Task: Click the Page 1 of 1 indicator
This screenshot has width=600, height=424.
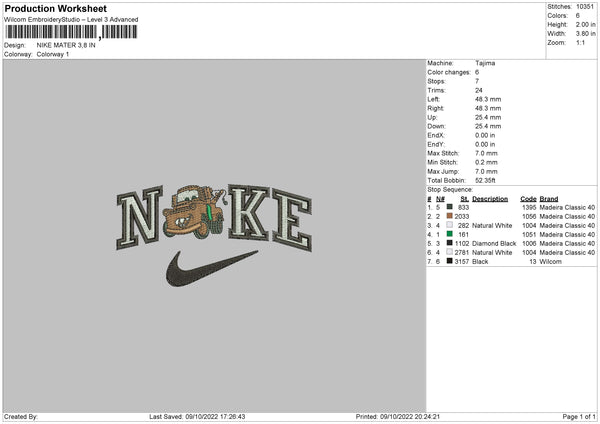Action: (x=579, y=417)
